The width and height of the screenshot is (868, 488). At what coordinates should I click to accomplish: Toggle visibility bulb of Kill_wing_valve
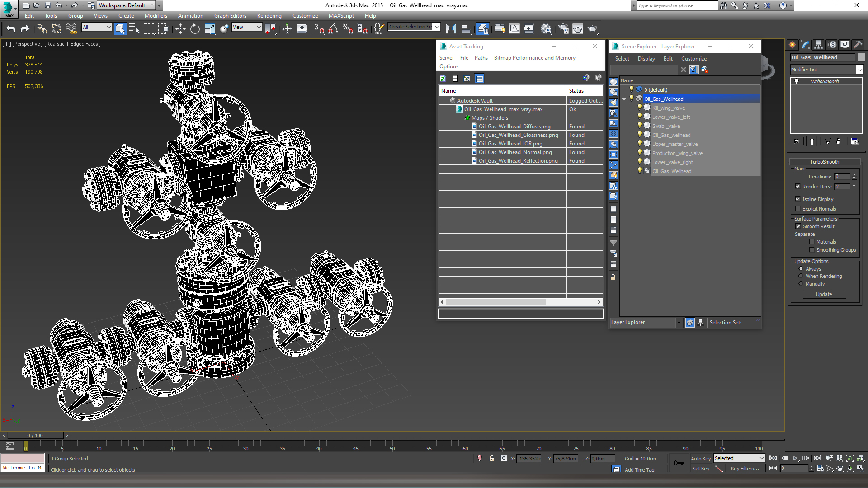click(639, 108)
